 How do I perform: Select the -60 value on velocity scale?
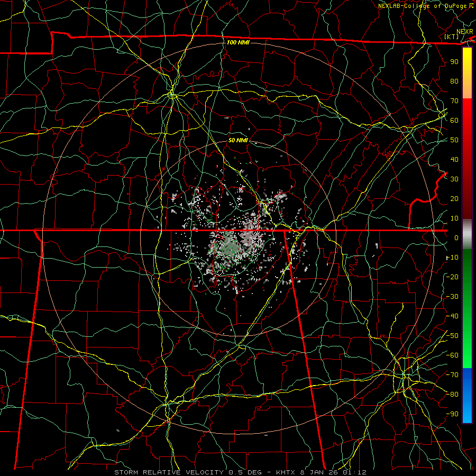[452, 355]
